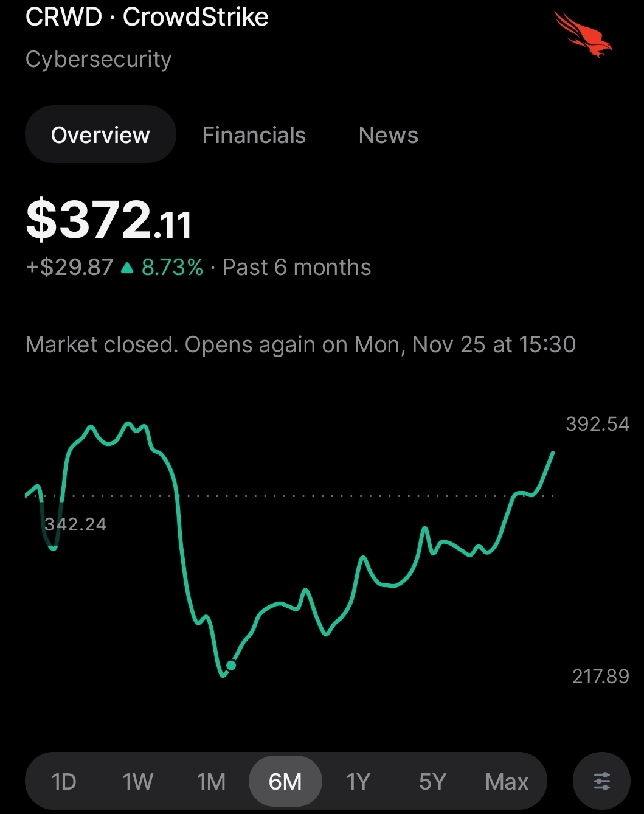Image resolution: width=644 pixels, height=814 pixels.
Task: Switch to 5Y chart view
Action: (x=432, y=781)
